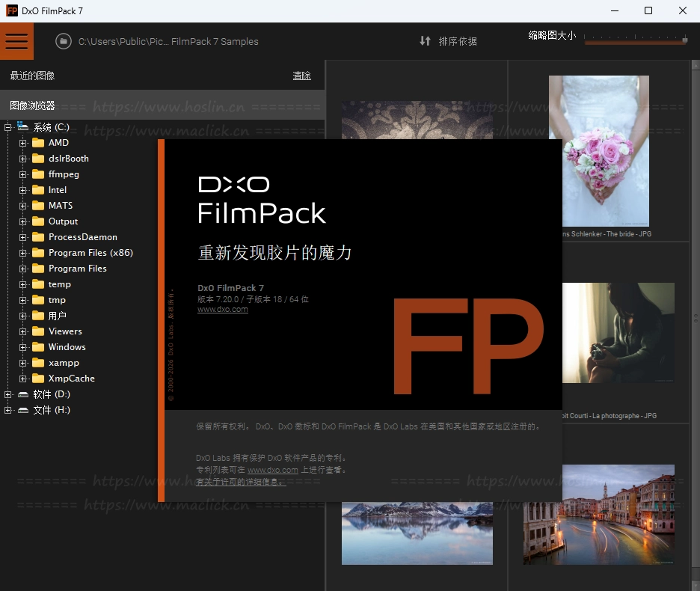Click 清除 to clear recent images

(302, 76)
